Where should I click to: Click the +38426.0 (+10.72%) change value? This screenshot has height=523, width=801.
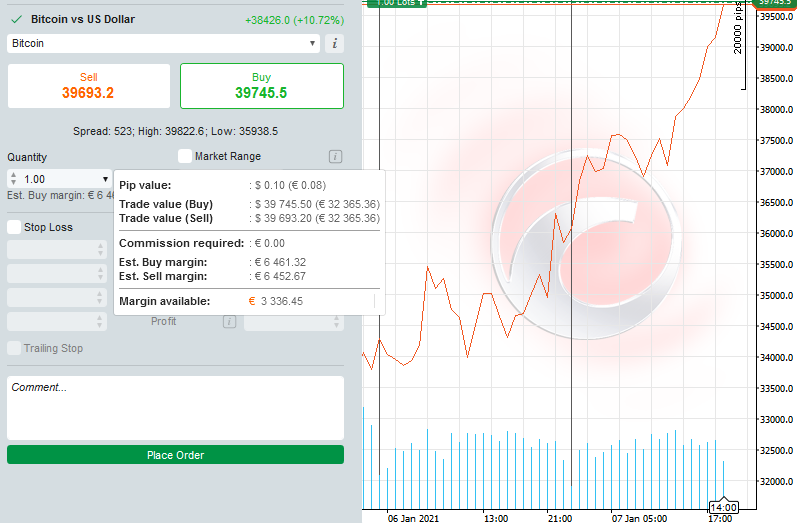point(294,20)
